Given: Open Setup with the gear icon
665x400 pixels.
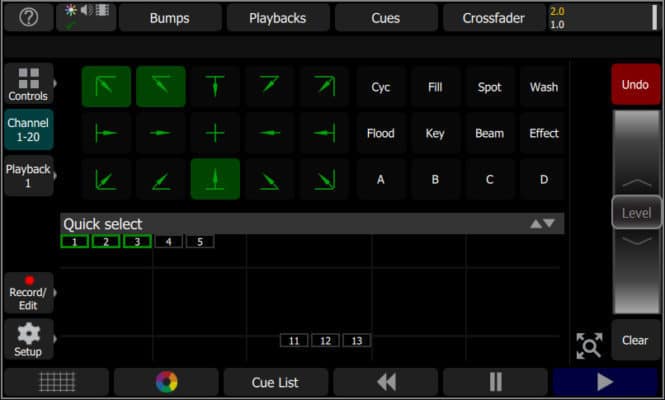Looking at the screenshot, I should coord(28,340).
